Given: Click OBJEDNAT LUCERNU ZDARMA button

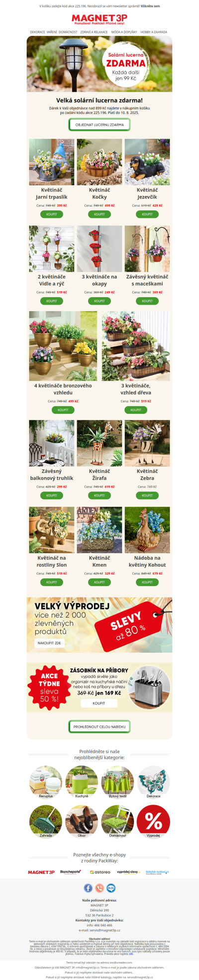Looking at the screenshot, I should [x=99, y=125].
